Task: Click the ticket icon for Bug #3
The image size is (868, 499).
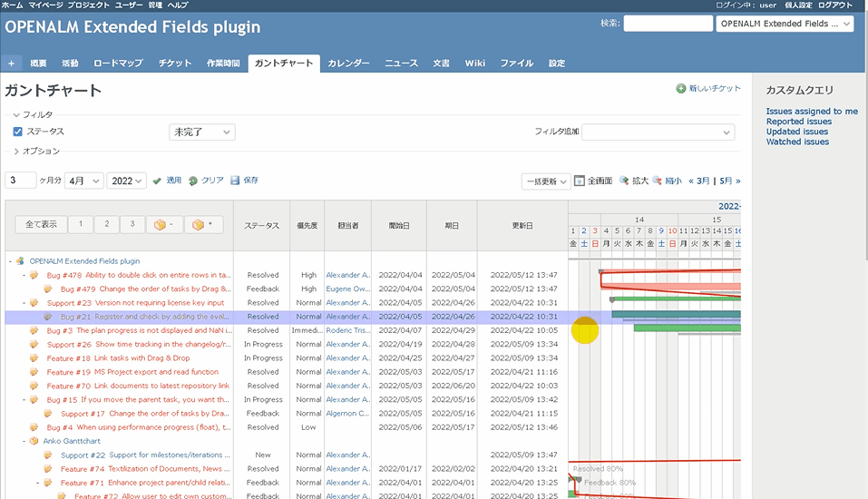Action: click(34, 330)
